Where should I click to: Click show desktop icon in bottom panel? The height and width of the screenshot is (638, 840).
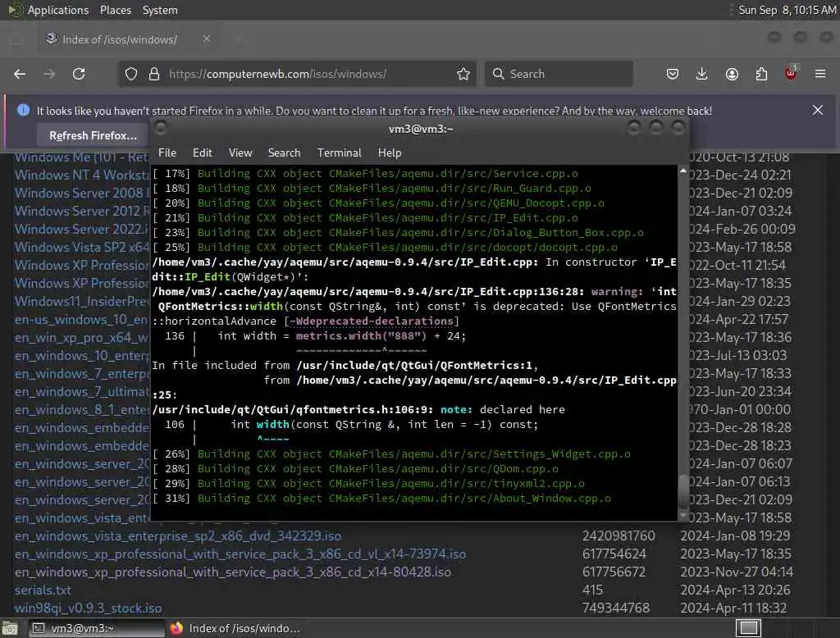click(x=10, y=628)
